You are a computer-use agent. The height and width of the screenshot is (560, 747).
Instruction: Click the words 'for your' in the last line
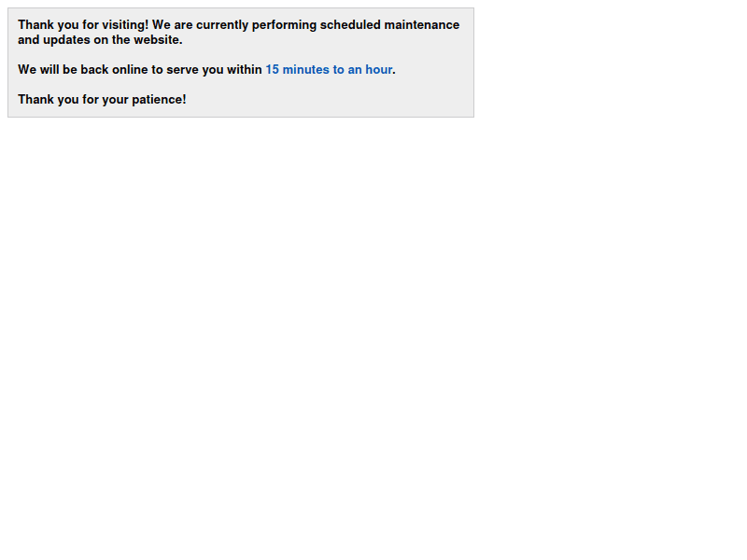coord(105,100)
